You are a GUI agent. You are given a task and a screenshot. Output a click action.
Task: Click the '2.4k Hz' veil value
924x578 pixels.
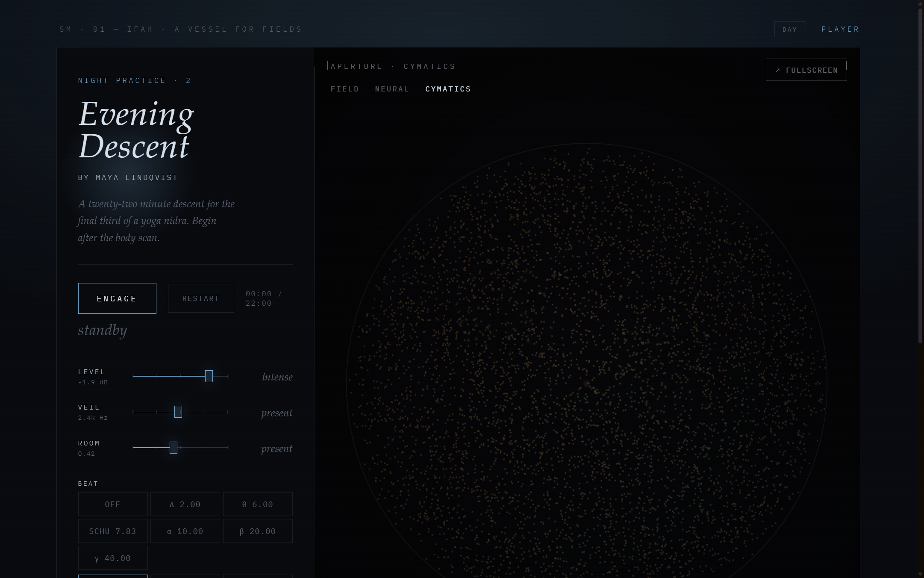[93, 418]
